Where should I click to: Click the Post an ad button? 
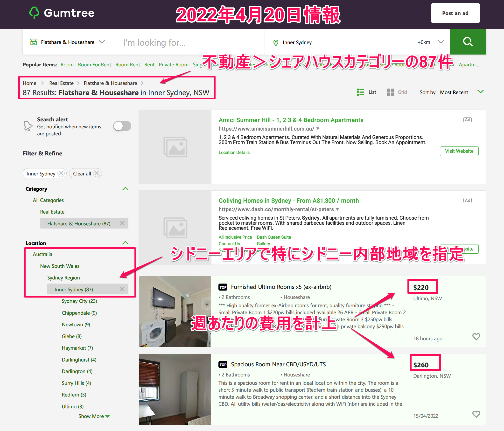[x=455, y=13]
